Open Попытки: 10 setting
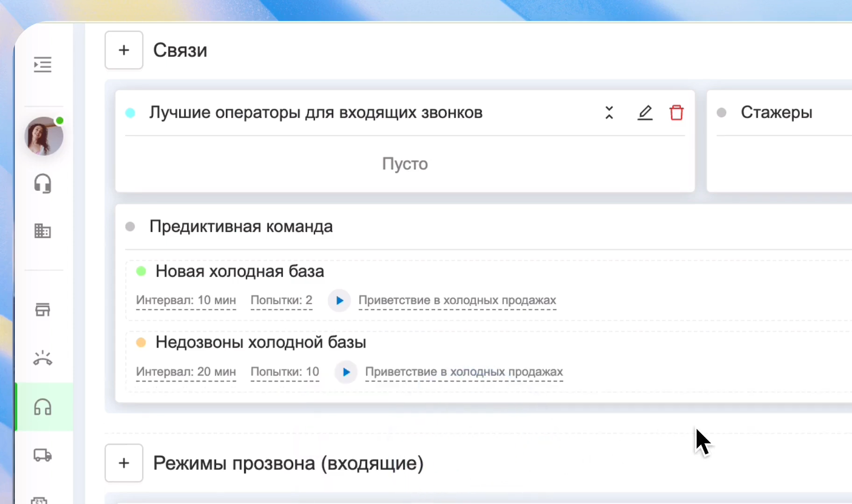 (285, 372)
